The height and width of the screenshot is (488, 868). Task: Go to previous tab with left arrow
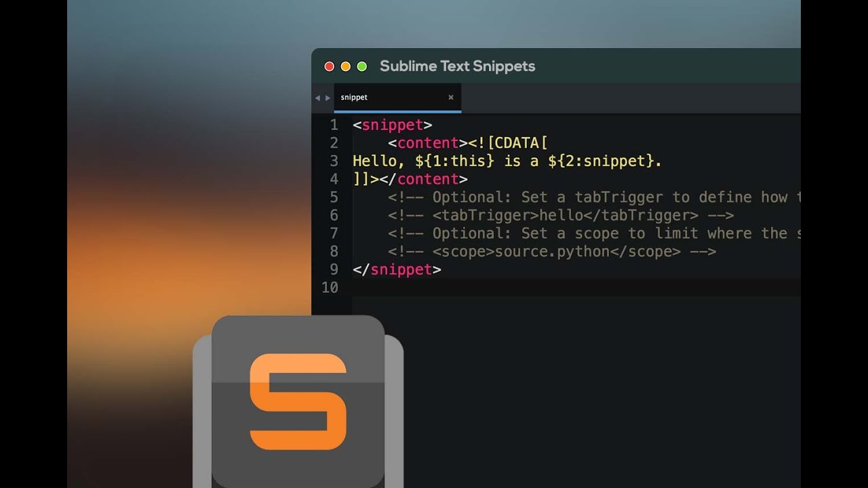[x=317, y=98]
